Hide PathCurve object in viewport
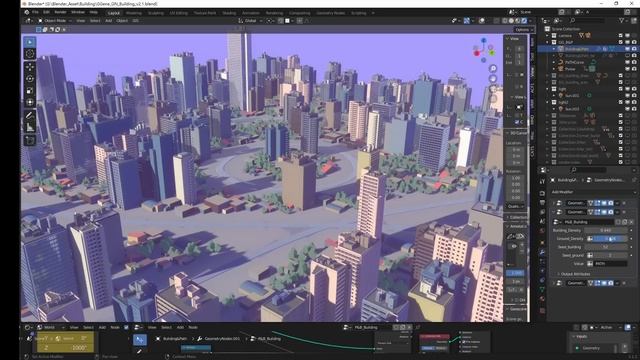This screenshot has width=640, height=360. pos(627,62)
